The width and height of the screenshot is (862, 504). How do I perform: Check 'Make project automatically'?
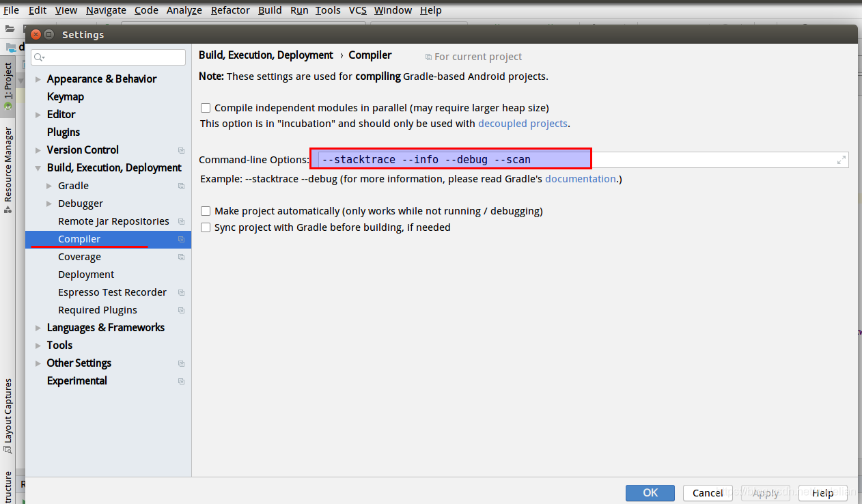click(206, 211)
